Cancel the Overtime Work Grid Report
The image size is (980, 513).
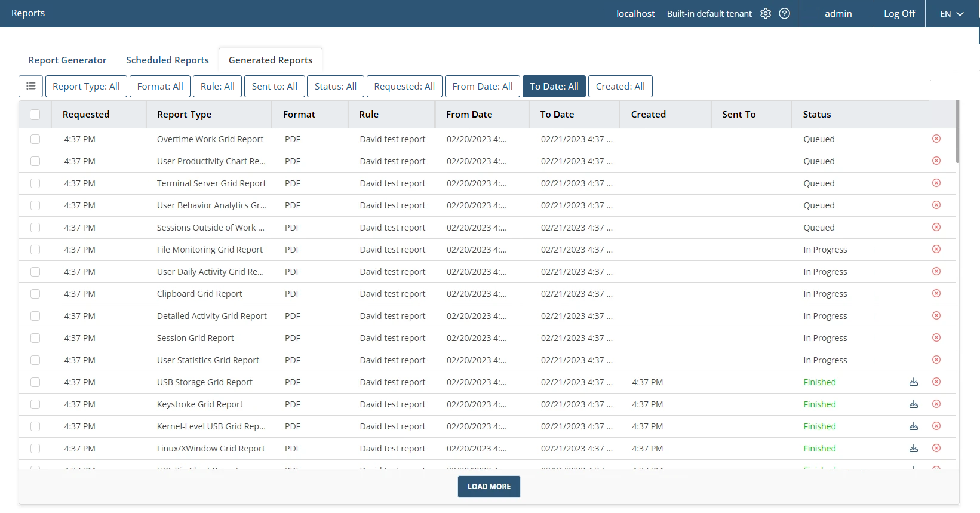(x=936, y=139)
